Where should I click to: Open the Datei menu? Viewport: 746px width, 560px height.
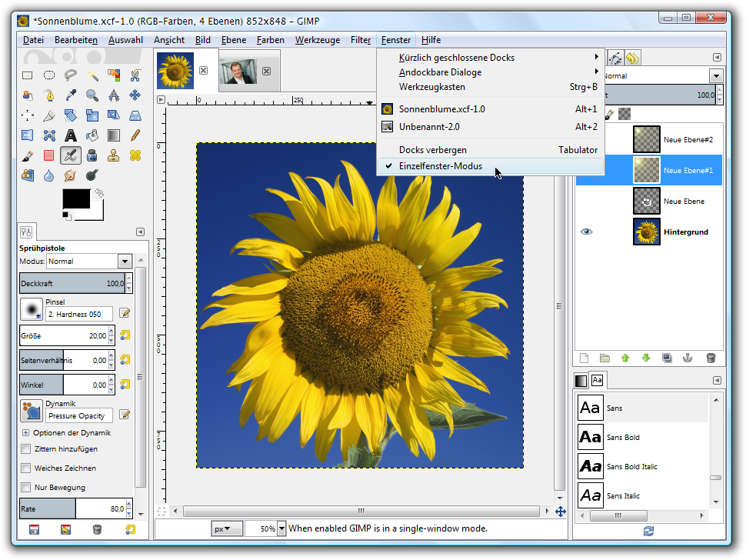pos(33,40)
